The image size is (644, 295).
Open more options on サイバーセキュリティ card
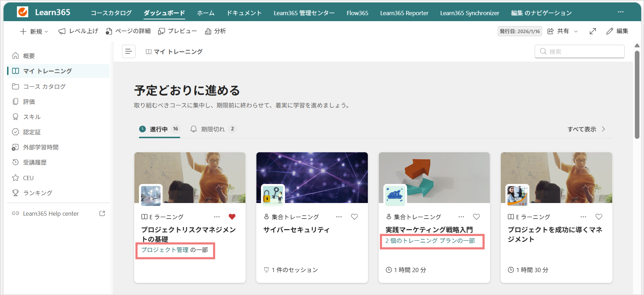tap(339, 217)
